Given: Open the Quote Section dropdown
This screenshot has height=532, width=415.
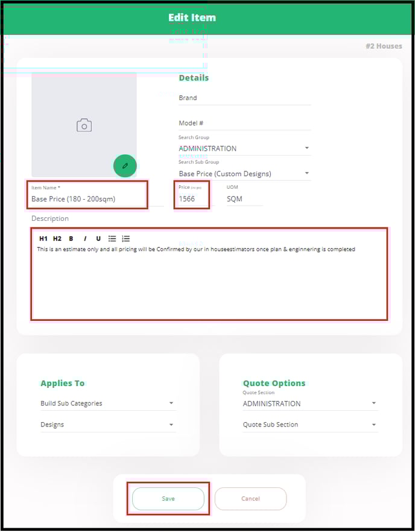Looking at the screenshot, I should click(310, 404).
